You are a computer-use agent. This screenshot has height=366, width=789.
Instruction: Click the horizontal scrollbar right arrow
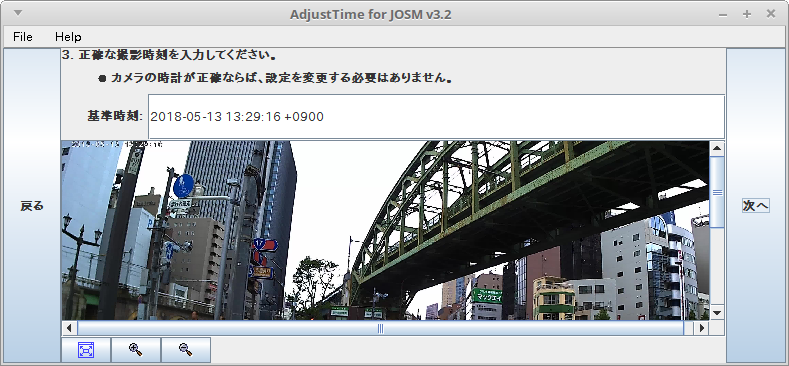click(x=701, y=328)
